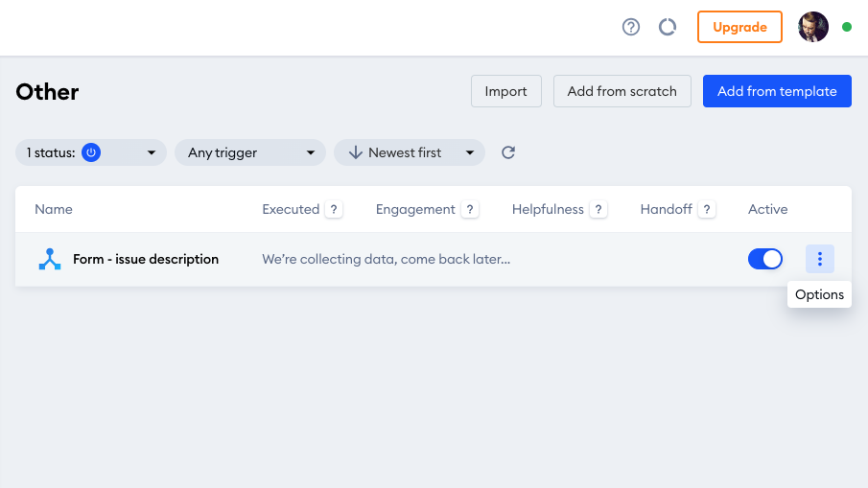The image size is (868, 488).
Task: Open the user profile avatar
Action: coord(812,27)
